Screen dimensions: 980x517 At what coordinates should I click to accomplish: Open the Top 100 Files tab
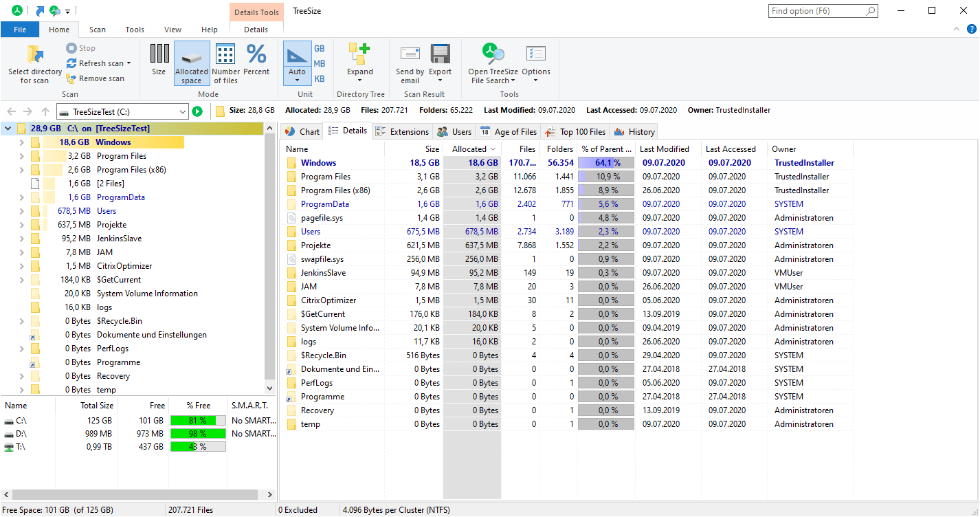coord(575,131)
